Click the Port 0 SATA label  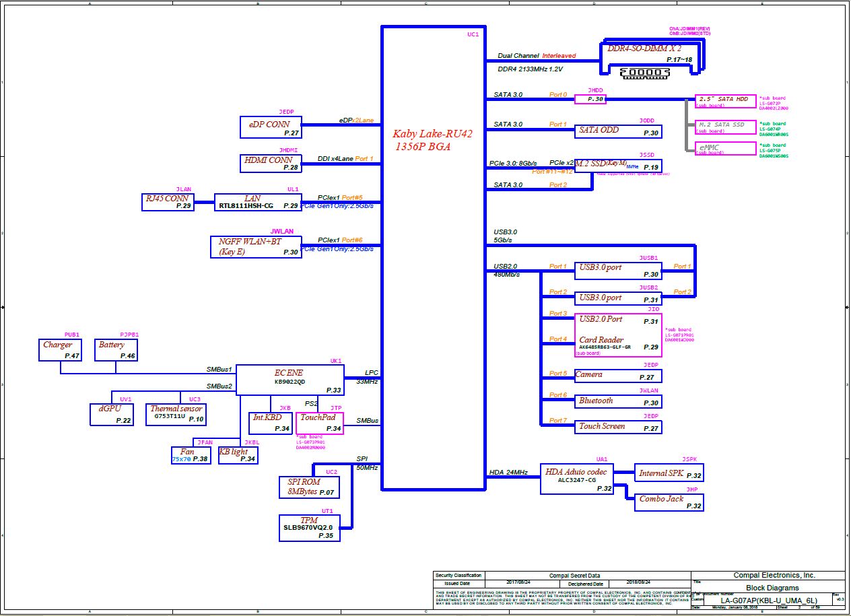click(558, 95)
